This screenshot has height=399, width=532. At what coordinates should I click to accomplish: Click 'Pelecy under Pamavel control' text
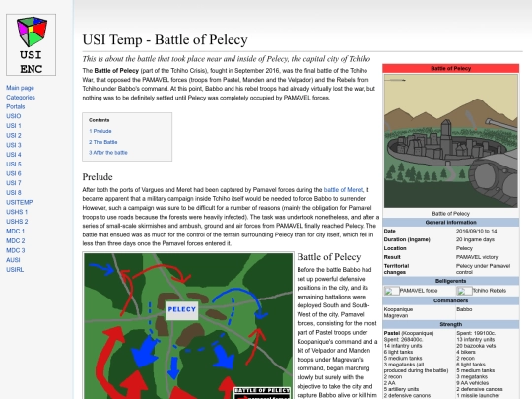(483, 269)
